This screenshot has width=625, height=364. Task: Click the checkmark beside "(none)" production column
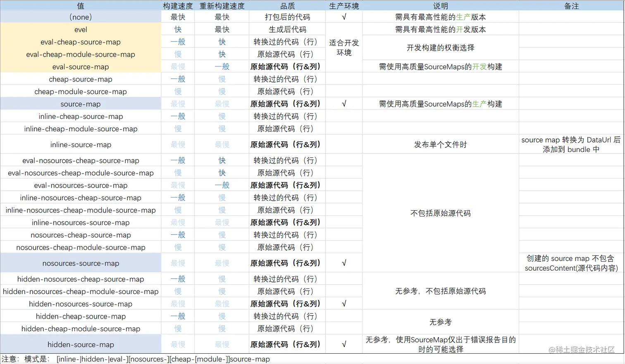344,17
